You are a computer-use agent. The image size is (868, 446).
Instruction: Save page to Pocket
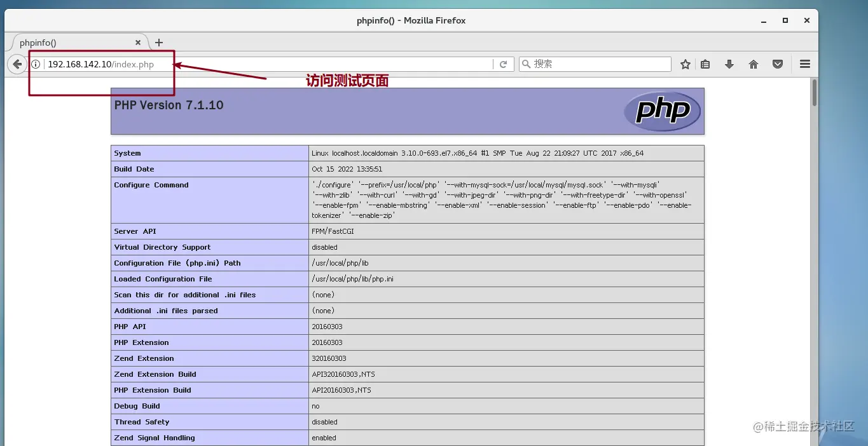(777, 64)
